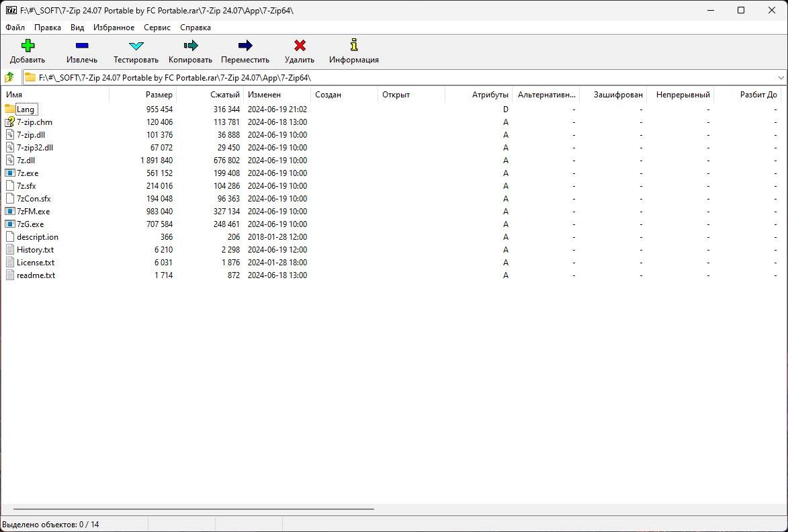
Task: Sort by the Альтернативн... column header
Action: pos(546,95)
